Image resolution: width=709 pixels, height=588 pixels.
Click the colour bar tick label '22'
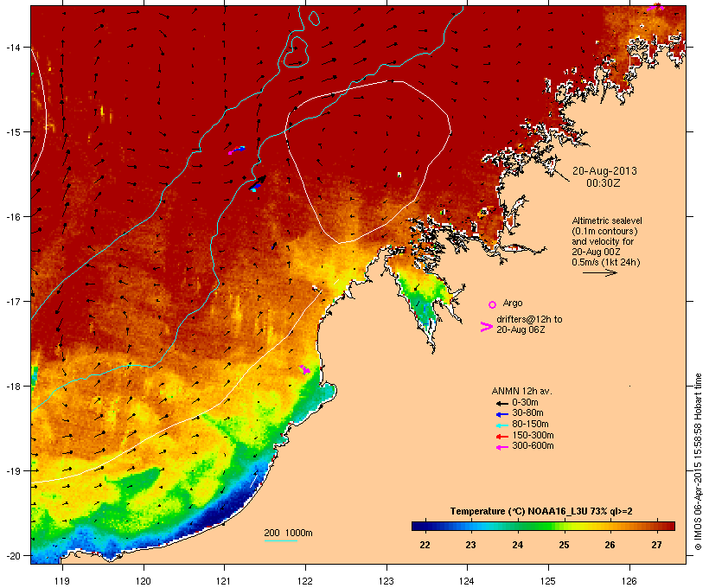tap(425, 545)
